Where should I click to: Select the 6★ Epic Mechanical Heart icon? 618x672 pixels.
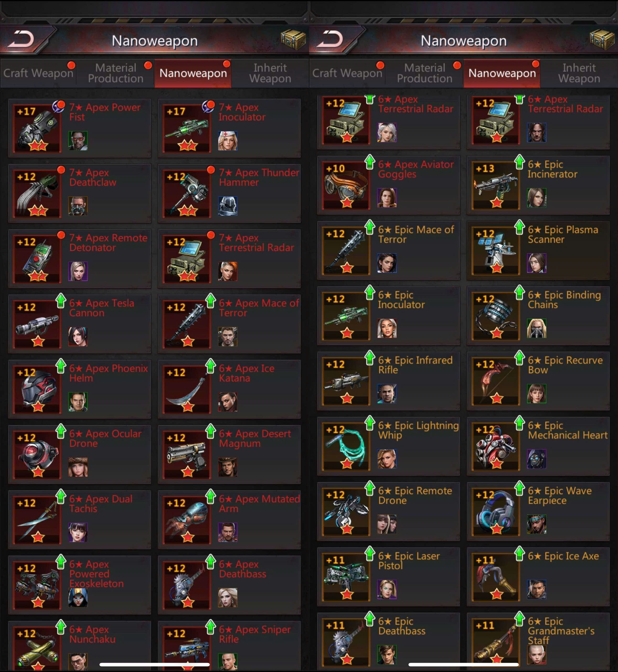tap(496, 447)
